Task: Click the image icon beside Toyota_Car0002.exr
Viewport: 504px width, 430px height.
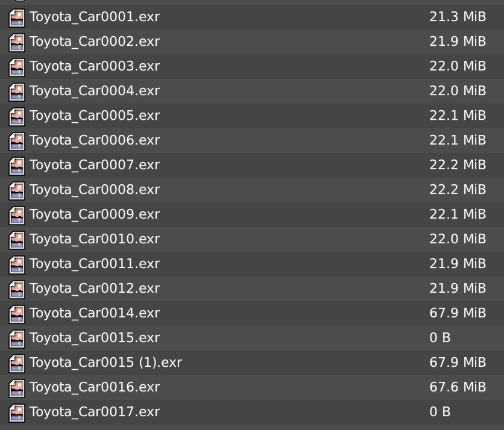Action: click(17, 43)
